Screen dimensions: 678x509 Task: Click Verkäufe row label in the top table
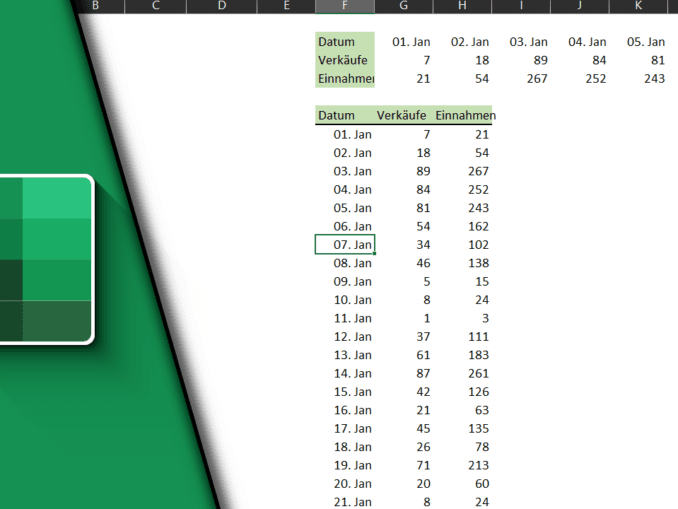click(344, 60)
